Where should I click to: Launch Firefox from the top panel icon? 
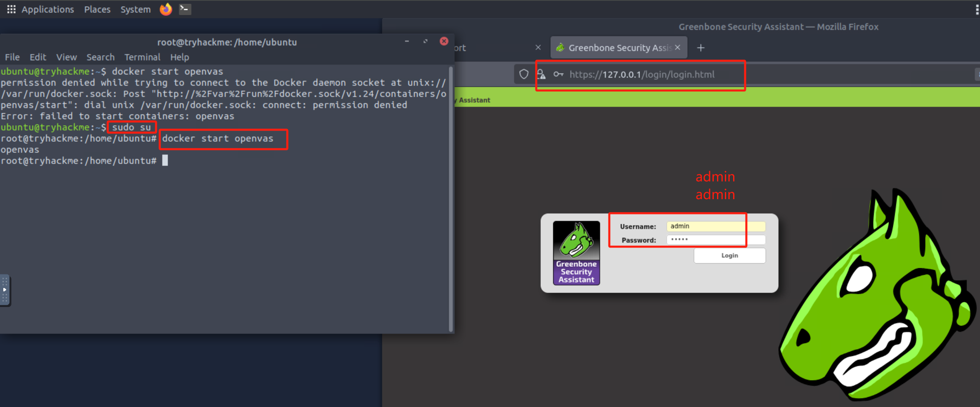click(166, 9)
